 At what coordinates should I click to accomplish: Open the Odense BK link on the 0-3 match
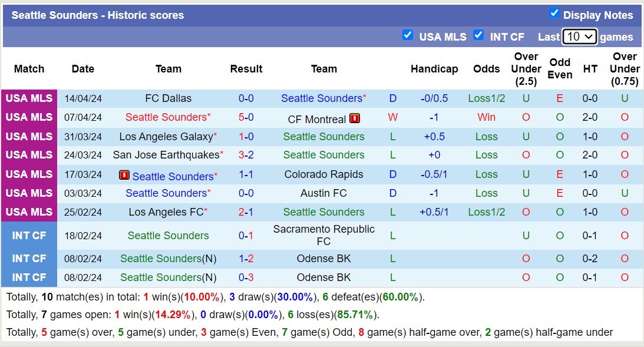click(x=323, y=277)
